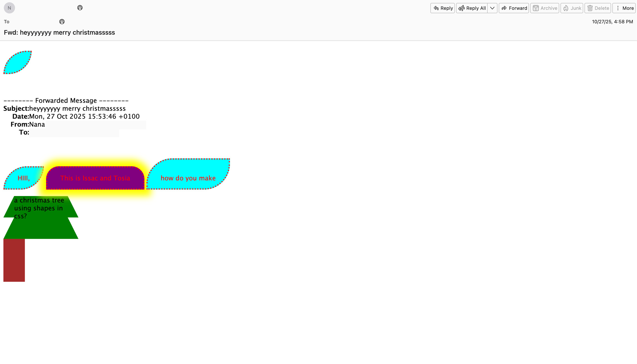Forward this email message
This screenshot has height=364, width=637.
[x=514, y=8]
